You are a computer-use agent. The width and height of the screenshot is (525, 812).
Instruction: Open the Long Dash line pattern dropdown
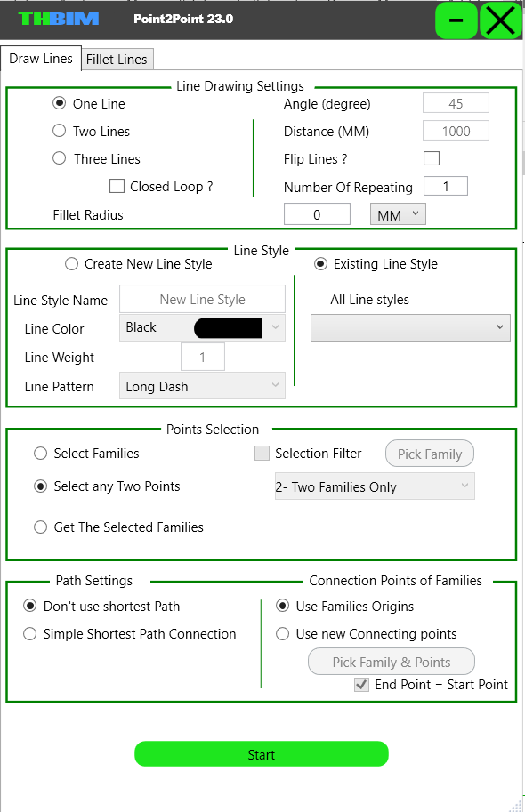(202, 386)
